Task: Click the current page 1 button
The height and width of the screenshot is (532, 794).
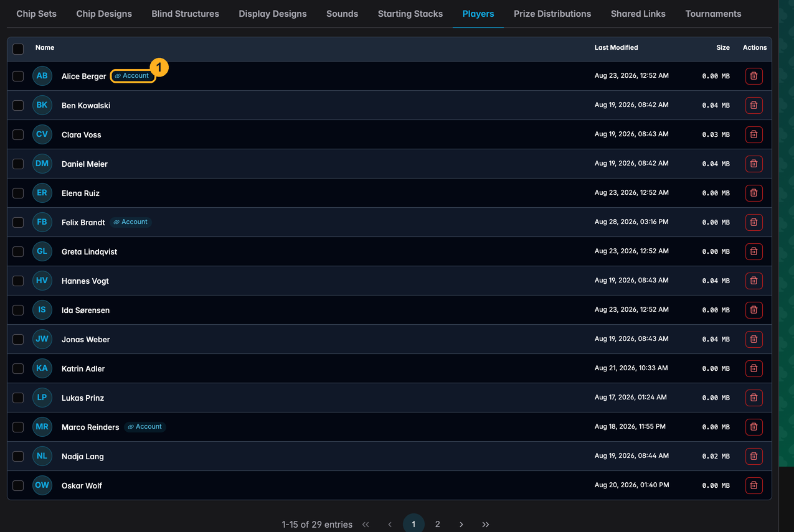Action: click(414, 524)
